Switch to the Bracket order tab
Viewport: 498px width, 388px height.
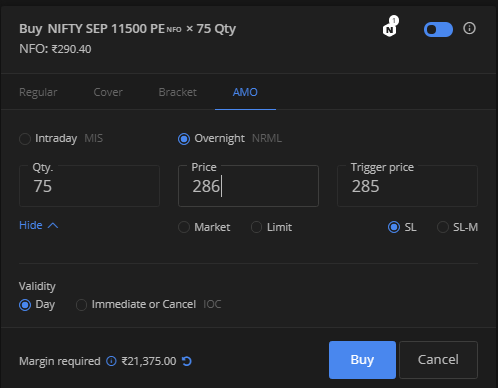pos(177,92)
